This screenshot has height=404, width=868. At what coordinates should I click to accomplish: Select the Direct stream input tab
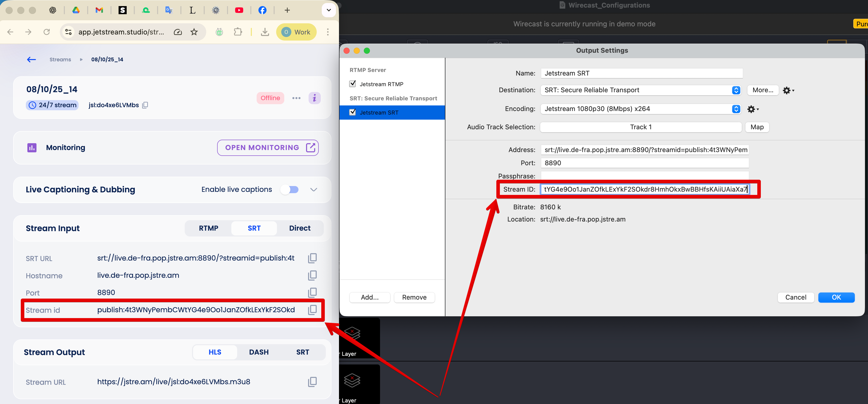coord(299,228)
